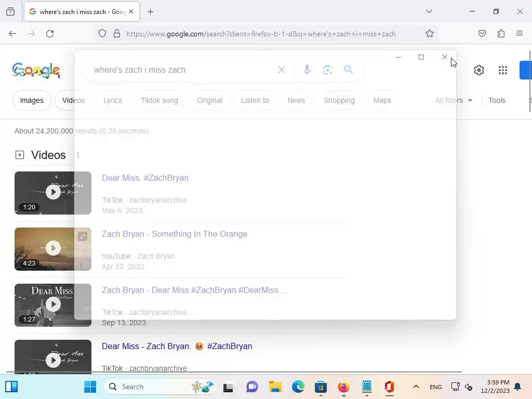Screen dimensions: 532x399
Task: Play Dear Miss 1:20 video thumbnail
Action: click(x=53, y=193)
